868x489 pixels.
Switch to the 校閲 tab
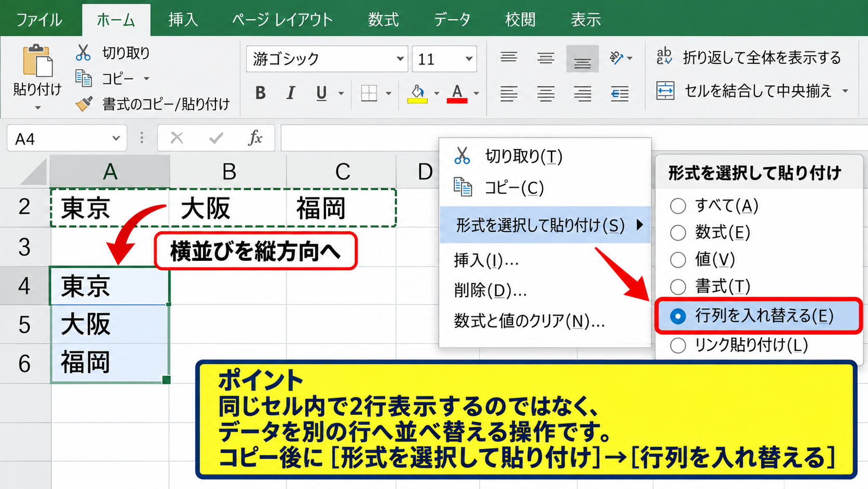[520, 20]
